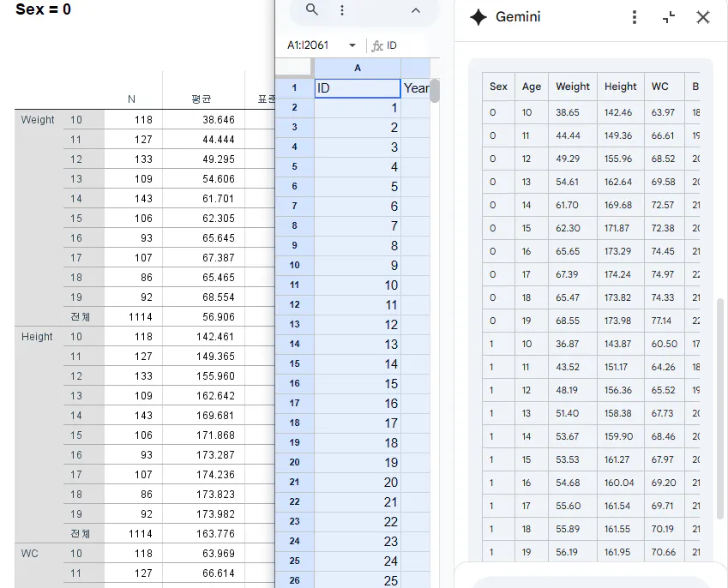Screen dimensions: 728x588
Task: Click mean value 66.614 for WC age 11
Action: pyautogui.click(x=218, y=573)
